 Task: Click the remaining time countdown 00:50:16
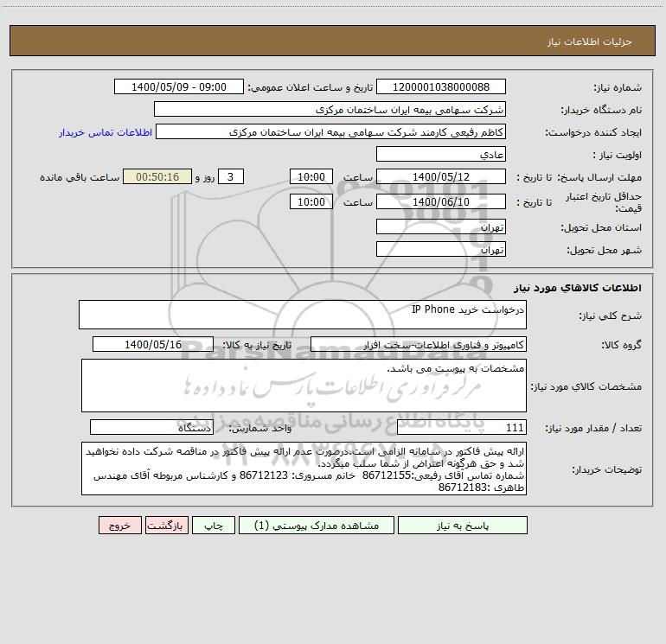[157, 176]
